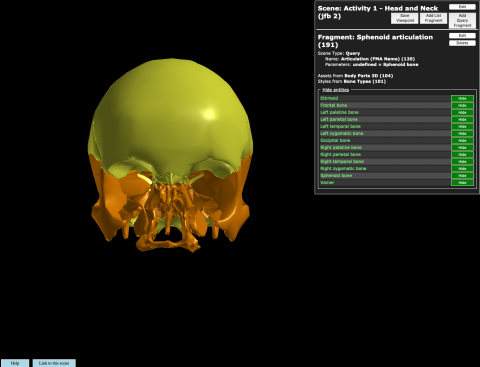The height and width of the screenshot is (367, 480).
Task: Select the Left palatine bone label
Action: click(339, 112)
